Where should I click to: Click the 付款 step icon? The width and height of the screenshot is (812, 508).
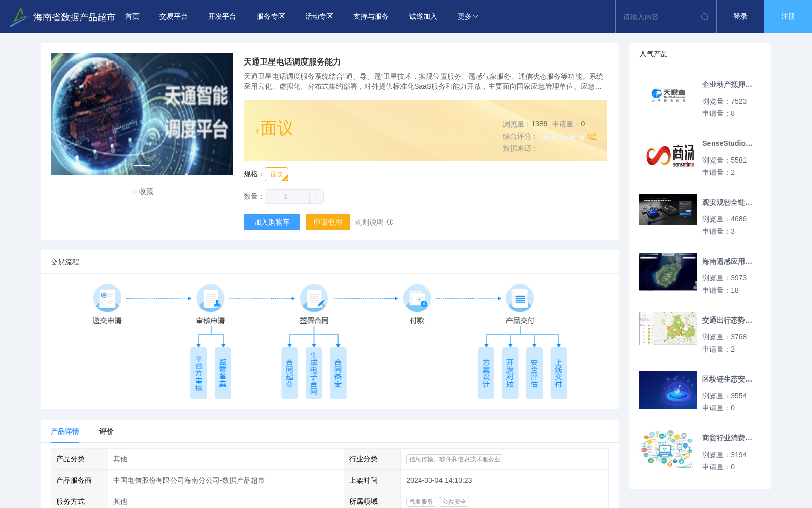coord(417,298)
